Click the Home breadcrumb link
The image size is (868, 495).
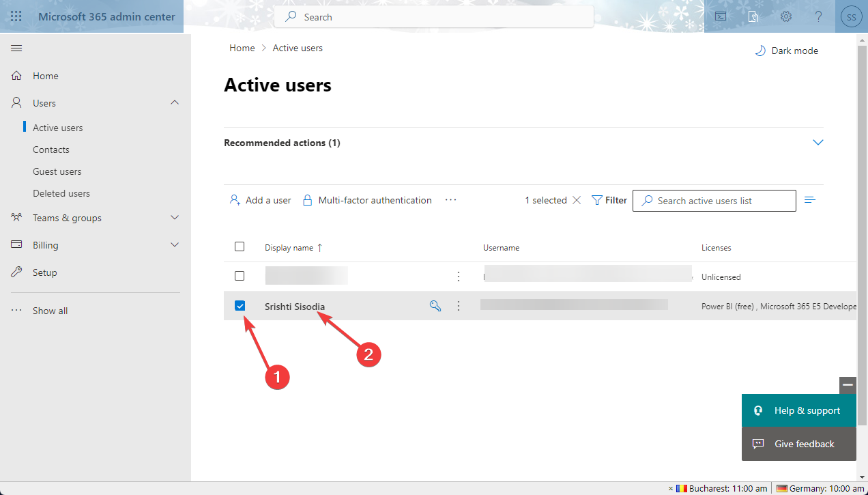point(242,48)
